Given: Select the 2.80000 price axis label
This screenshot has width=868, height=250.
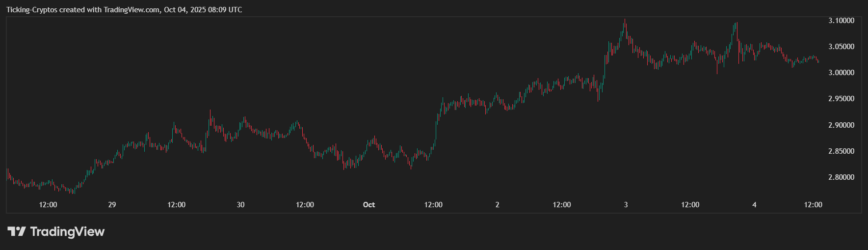Looking at the screenshot, I should (841, 177).
